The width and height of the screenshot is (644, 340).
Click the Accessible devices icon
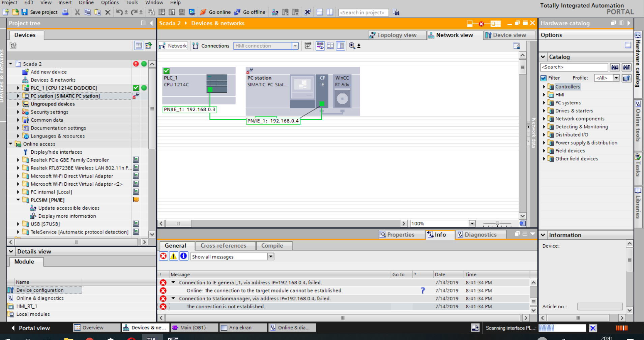pos(275,12)
